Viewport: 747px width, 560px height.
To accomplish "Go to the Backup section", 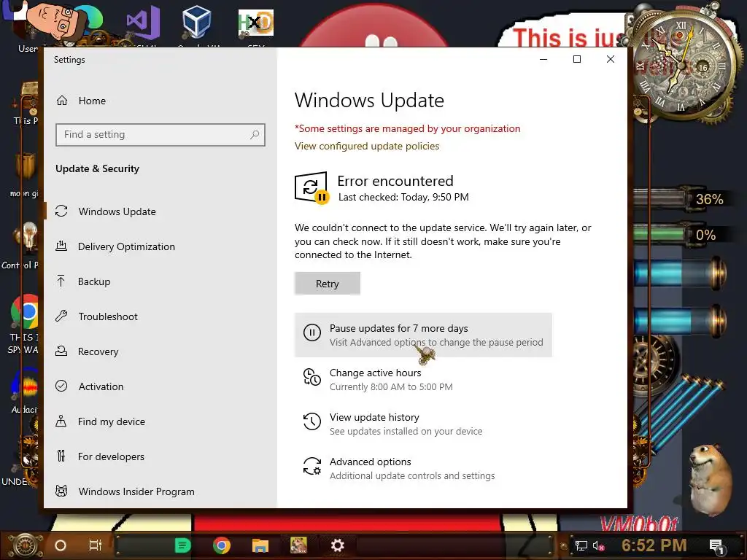I will click(94, 281).
